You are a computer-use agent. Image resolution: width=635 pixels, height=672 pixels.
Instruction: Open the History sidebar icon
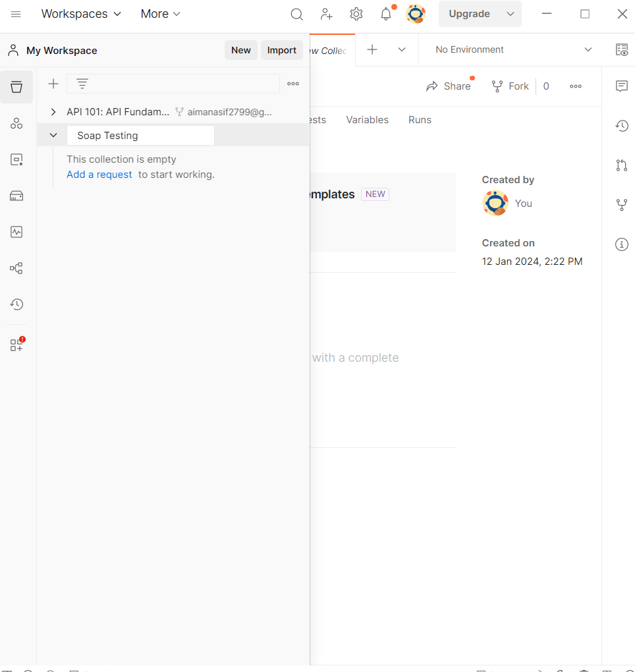click(16, 304)
